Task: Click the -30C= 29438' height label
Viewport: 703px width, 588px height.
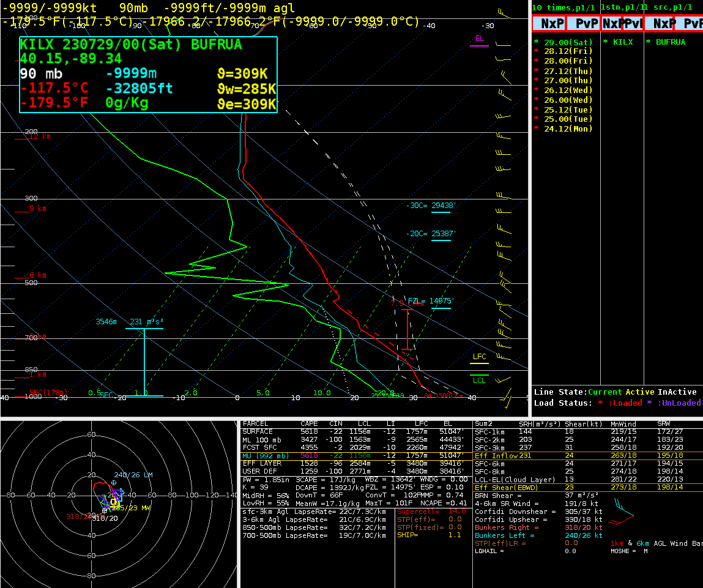Action: tap(431, 206)
